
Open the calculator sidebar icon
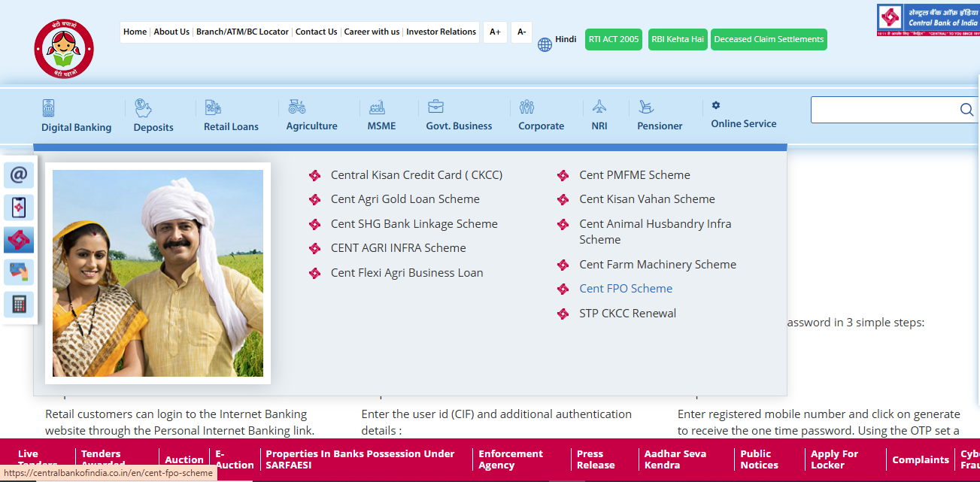[19, 305]
